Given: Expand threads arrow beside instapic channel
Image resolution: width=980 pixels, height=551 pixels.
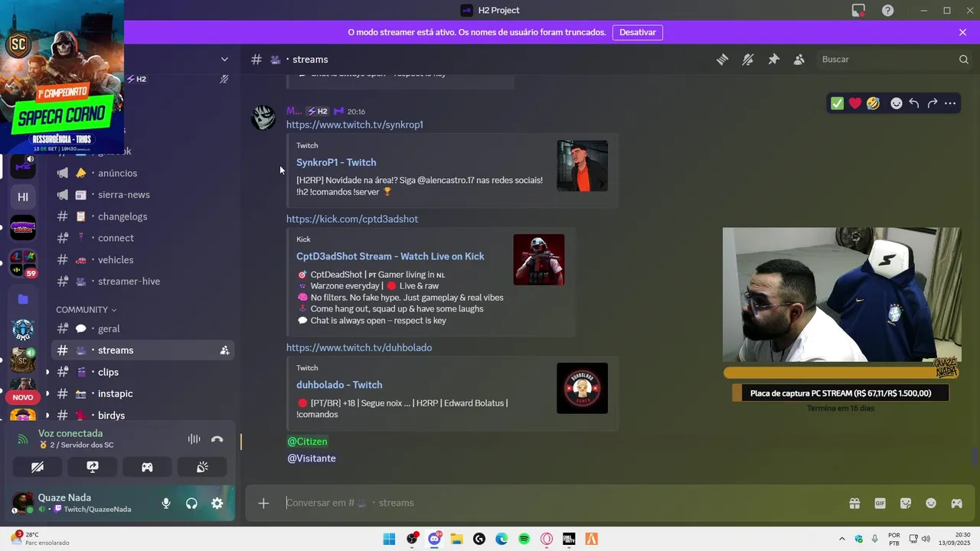Looking at the screenshot, I should (x=47, y=393).
